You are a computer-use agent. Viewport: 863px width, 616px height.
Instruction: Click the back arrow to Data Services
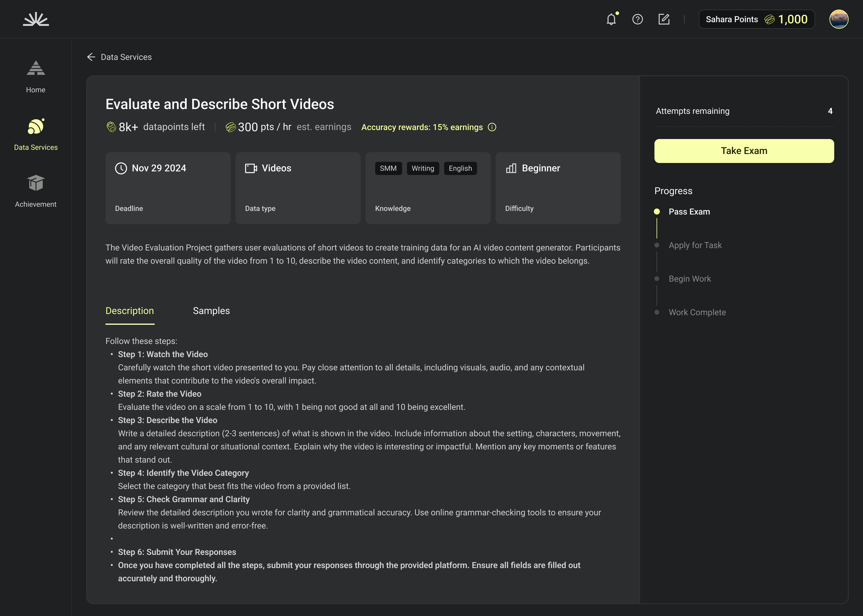coord(91,57)
